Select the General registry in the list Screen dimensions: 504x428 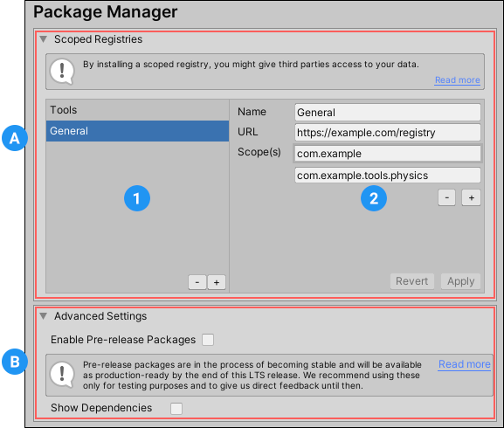tap(137, 131)
